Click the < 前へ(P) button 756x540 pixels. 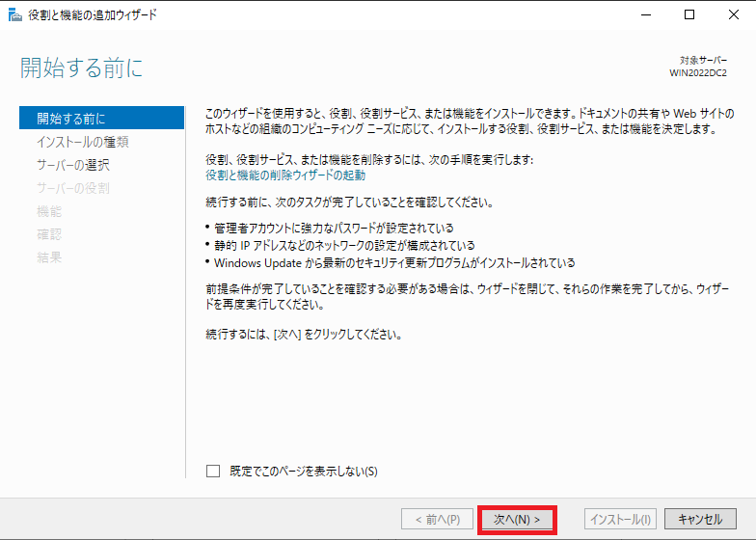coord(438,519)
